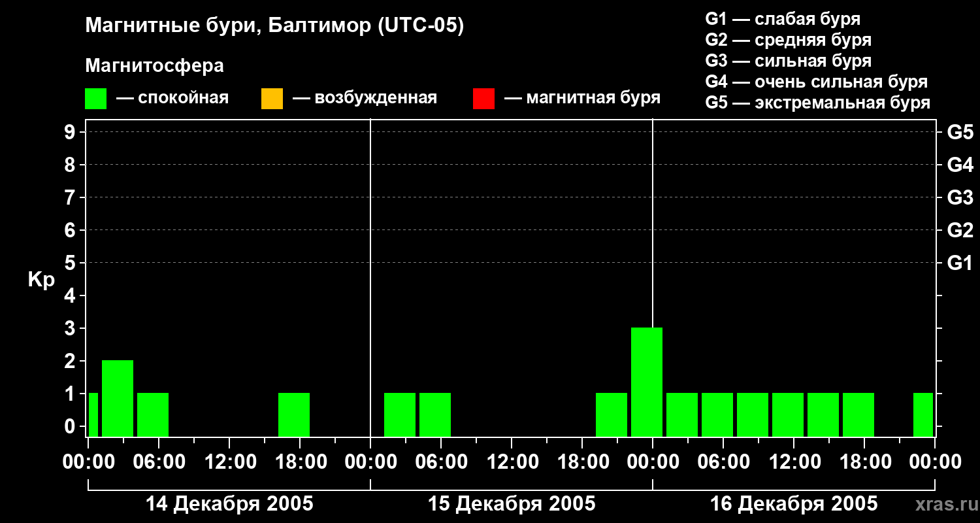The width and height of the screenshot is (980, 523).
Task: Click the '14 Декабря 2005' date label
Action: pyautogui.click(x=229, y=504)
